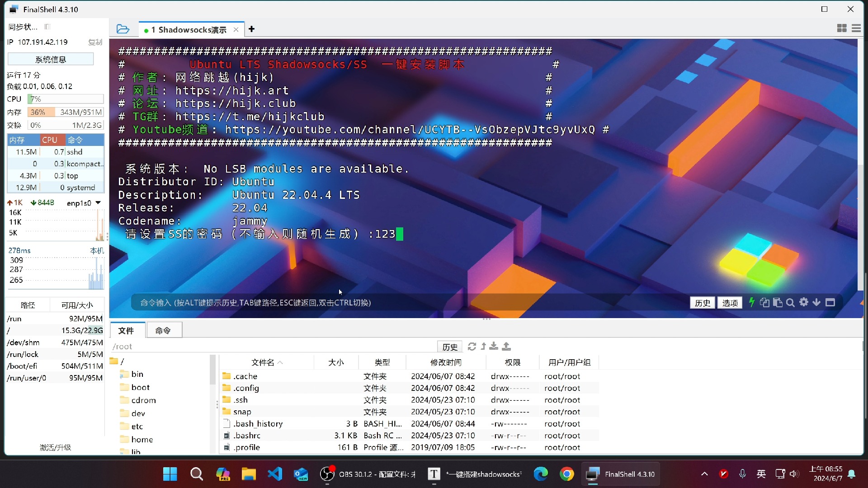This screenshot has height=488, width=868.
Task: Show hidden system tray icons
Action: point(704,474)
